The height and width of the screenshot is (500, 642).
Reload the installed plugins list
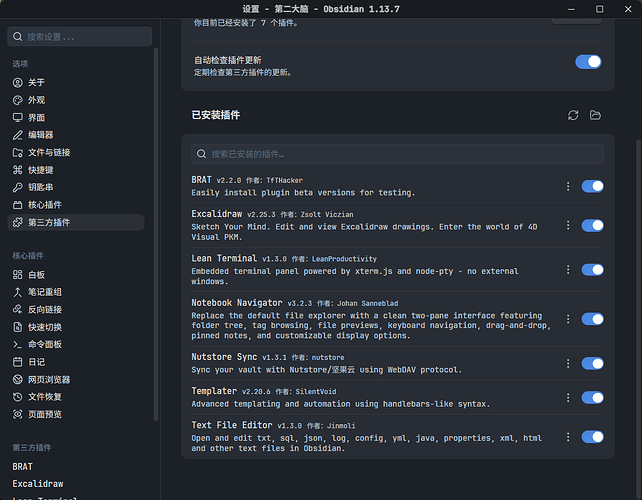pyautogui.click(x=573, y=115)
